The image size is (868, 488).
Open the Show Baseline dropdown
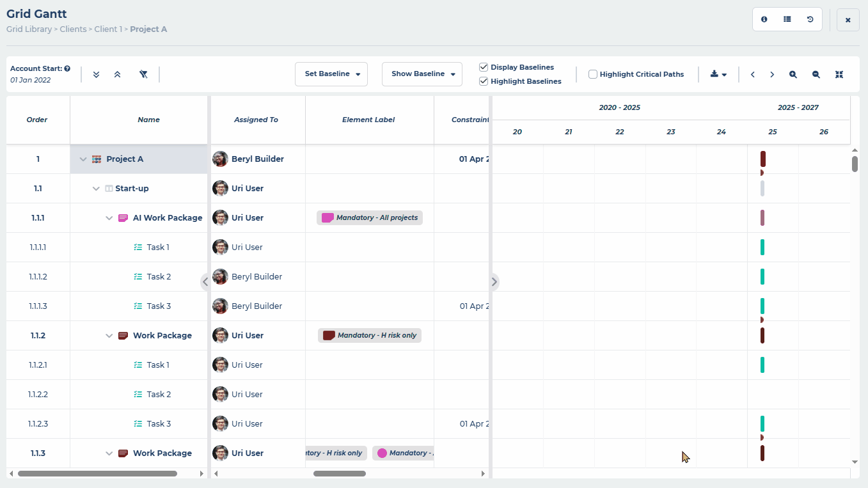422,74
